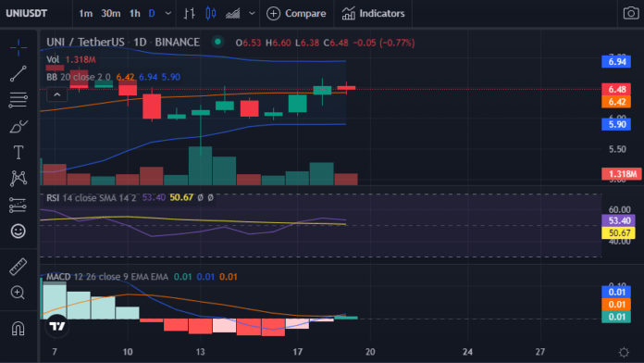
Task: Click the date 17 on time axis
Action: (x=297, y=352)
